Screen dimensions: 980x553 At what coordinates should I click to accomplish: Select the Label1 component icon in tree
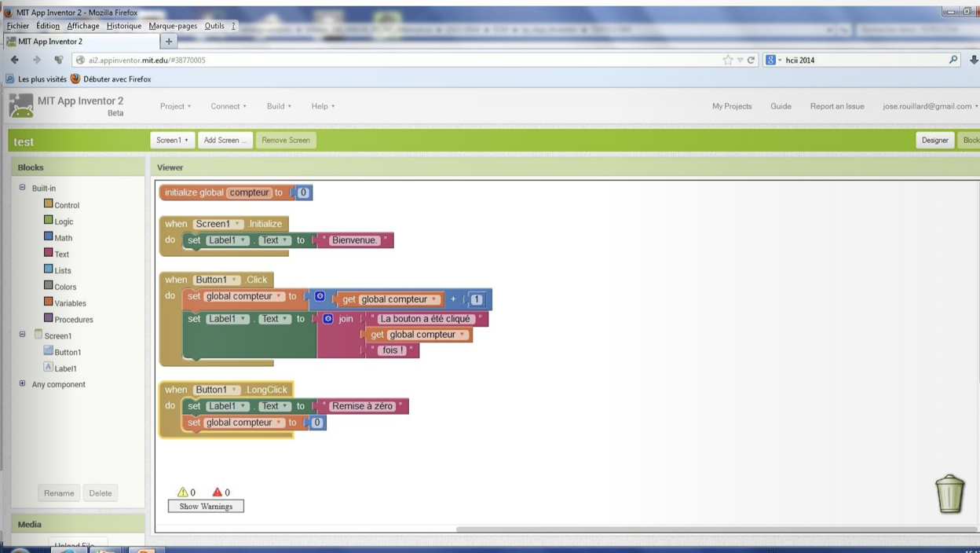tap(49, 368)
